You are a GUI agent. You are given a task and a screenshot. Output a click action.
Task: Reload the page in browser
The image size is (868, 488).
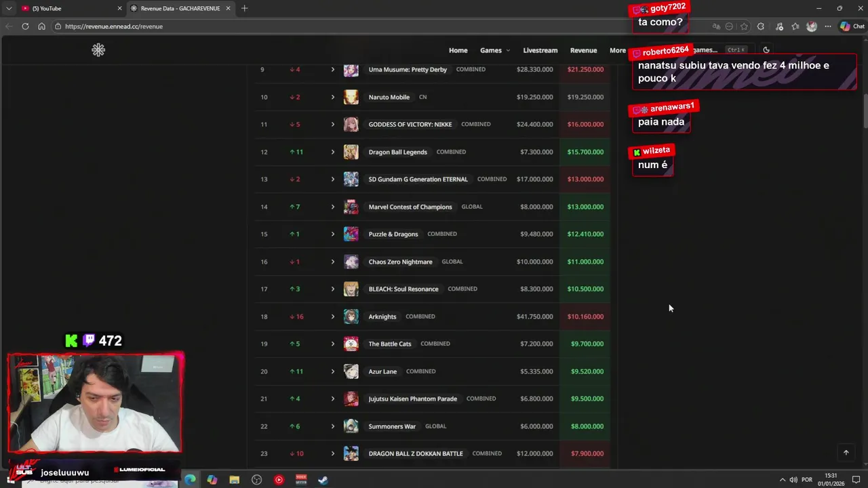pyautogui.click(x=25, y=26)
